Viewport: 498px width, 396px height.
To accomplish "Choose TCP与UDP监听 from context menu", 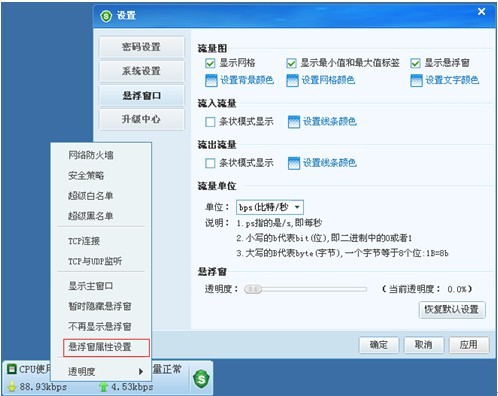I will point(95,261).
